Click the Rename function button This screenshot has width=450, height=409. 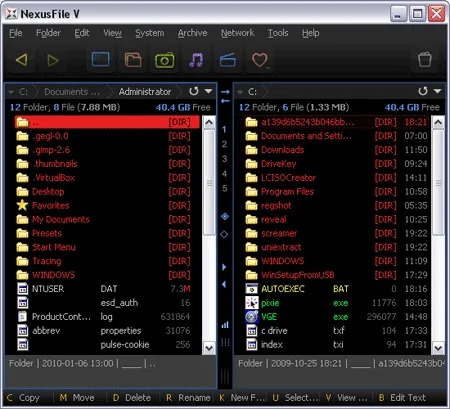(188, 398)
